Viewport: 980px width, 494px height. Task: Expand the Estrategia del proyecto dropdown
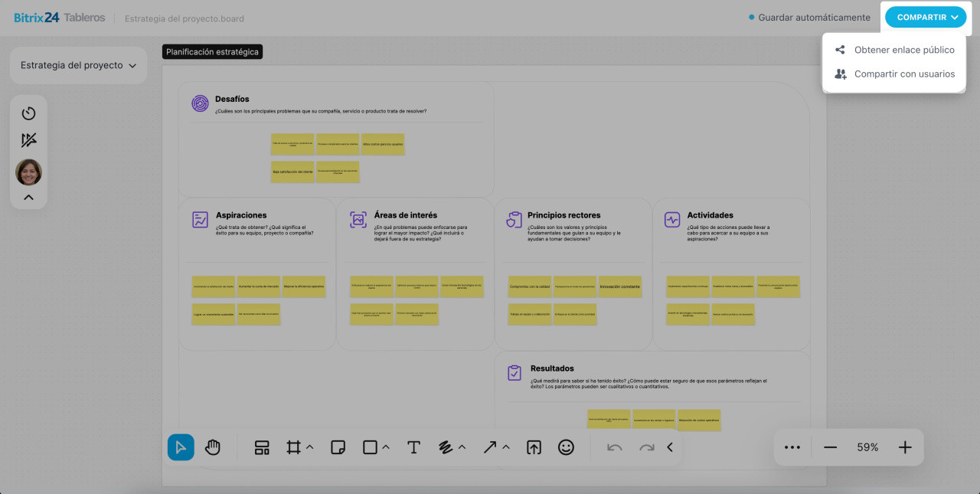pyautogui.click(x=78, y=66)
